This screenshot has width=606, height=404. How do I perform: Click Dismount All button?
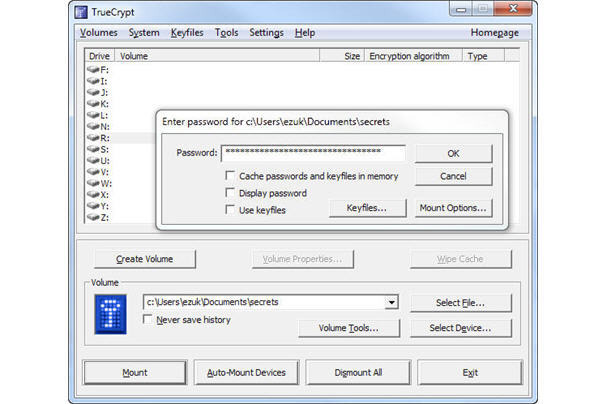coord(358,372)
